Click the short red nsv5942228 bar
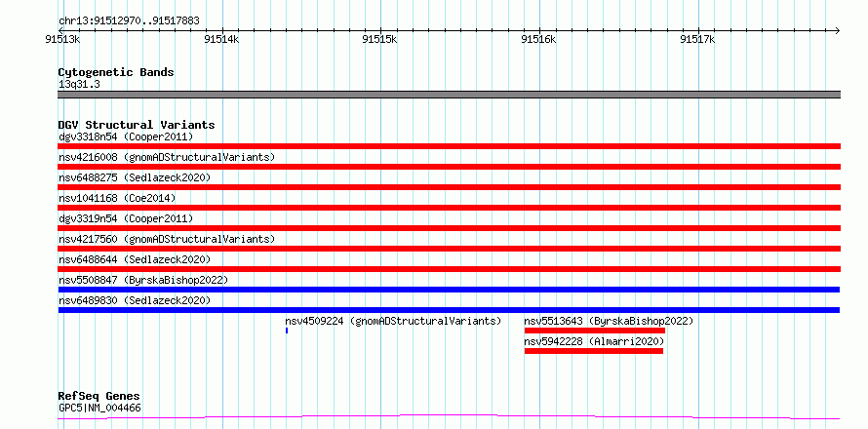The height and width of the screenshot is (429, 868). (x=593, y=351)
